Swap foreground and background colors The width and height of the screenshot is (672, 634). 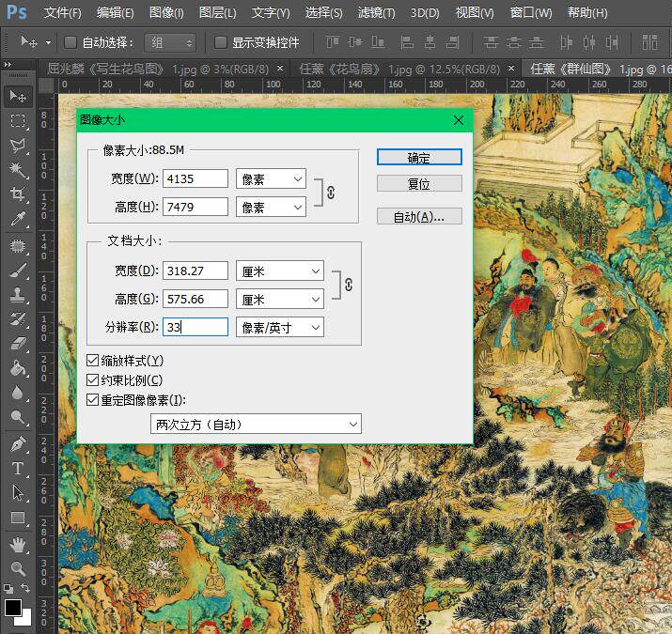coord(25,588)
